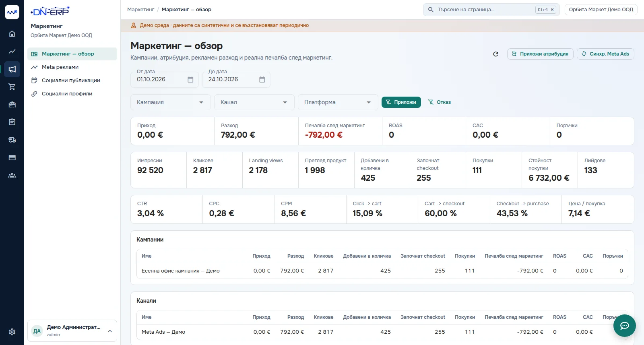Open the people group icon in rail
The height and width of the screenshot is (345, 644).
tap(12, 176)
